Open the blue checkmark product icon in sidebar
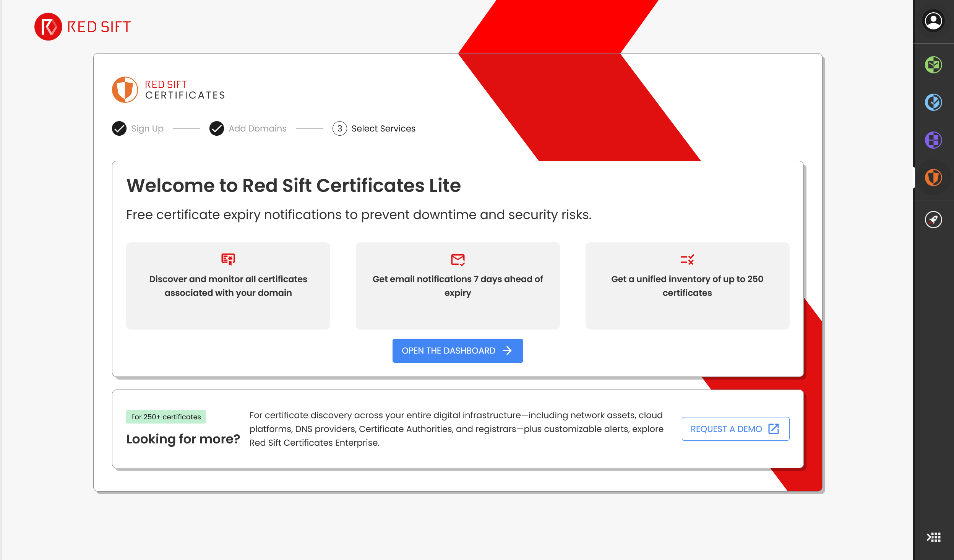Viewport: 954px width, 560px height. (x=933, y=102)
